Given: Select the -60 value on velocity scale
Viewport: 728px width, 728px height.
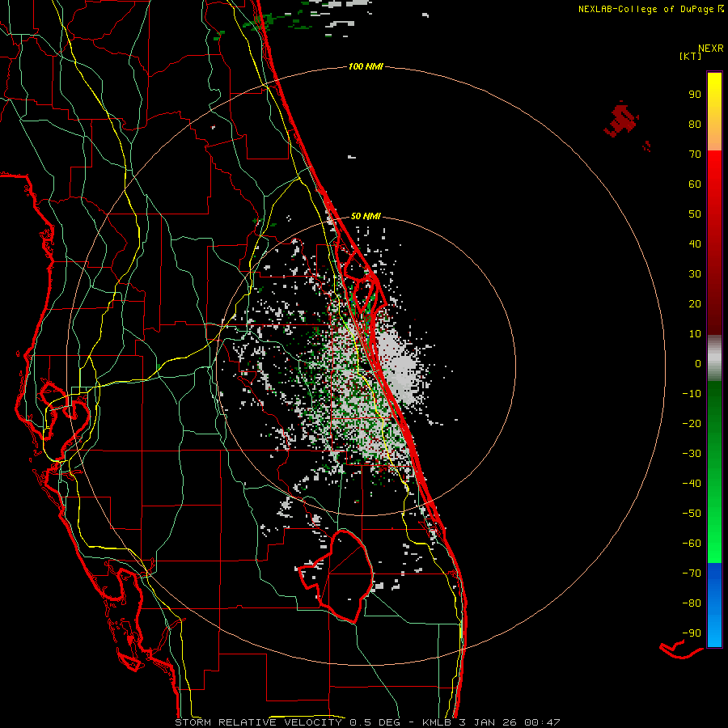Looking at the screenshot, I should (x=692, y=544).
